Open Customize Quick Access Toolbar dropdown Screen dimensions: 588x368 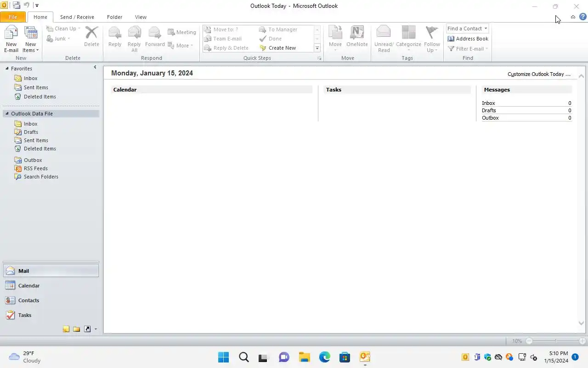pyautogui.click(x=37, y=6)
